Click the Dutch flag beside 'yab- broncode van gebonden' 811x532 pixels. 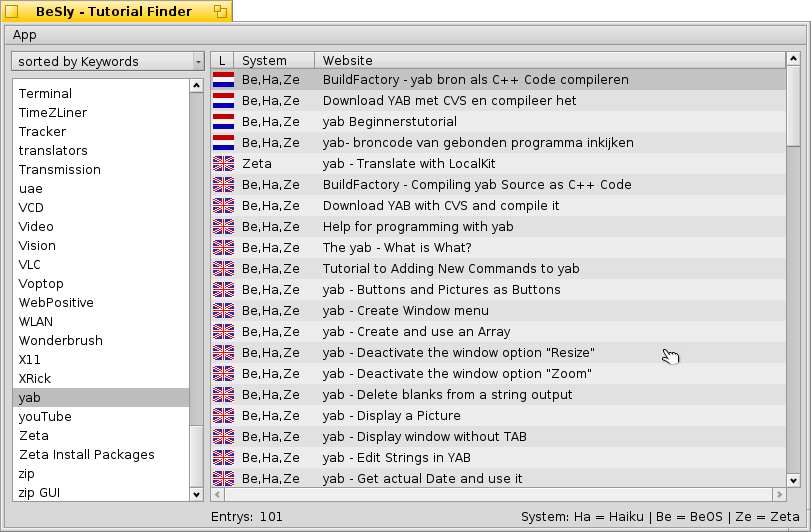223,142
